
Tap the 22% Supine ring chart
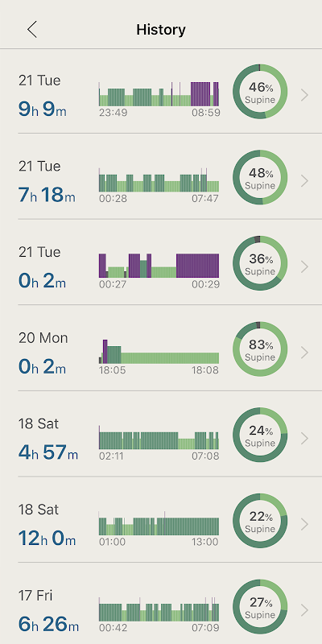click(260, 520)
